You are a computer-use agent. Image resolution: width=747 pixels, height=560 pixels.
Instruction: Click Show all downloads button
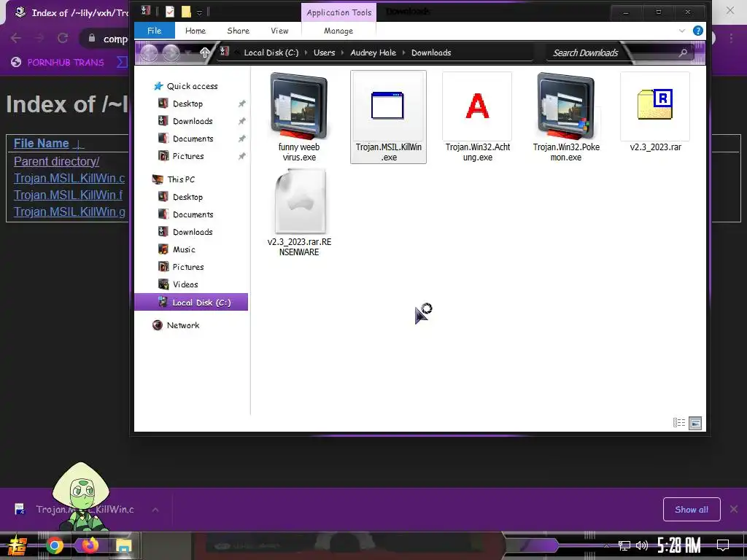coord(692,510)
